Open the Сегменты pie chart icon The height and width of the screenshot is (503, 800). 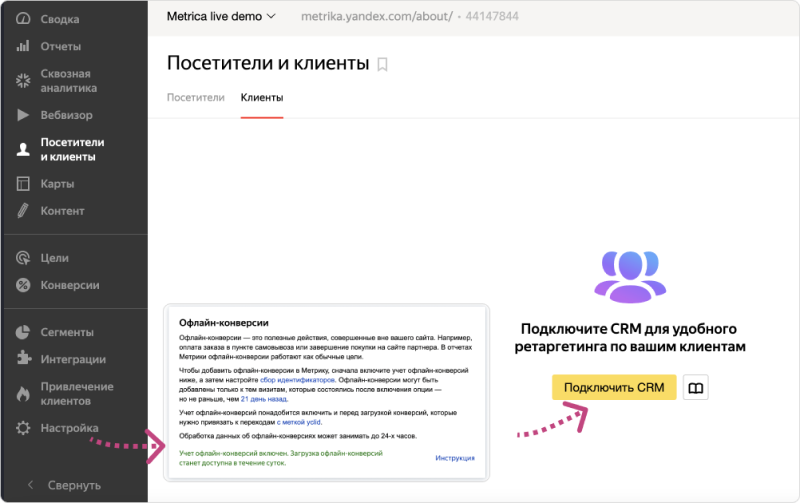tap(23, 332)
